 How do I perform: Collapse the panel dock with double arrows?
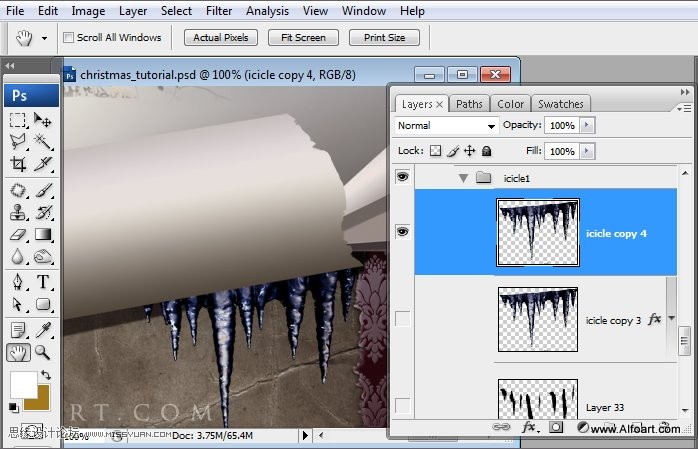(685, 92)
